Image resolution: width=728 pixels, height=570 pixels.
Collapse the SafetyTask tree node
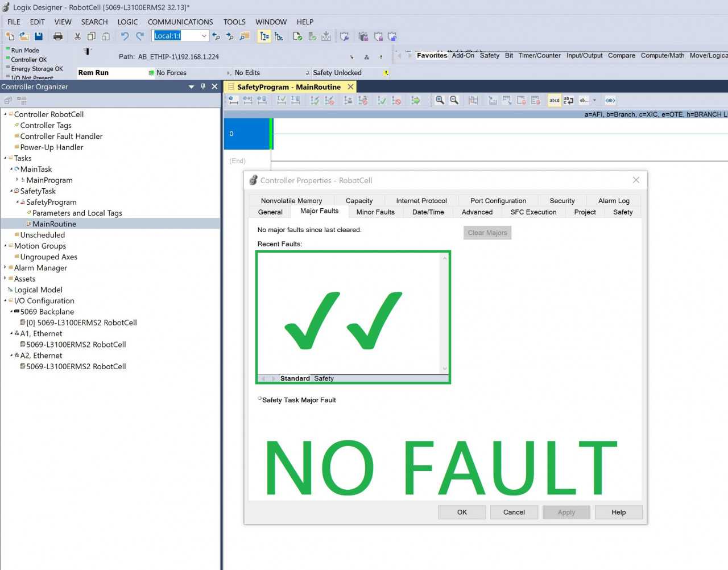click(11, 191)
